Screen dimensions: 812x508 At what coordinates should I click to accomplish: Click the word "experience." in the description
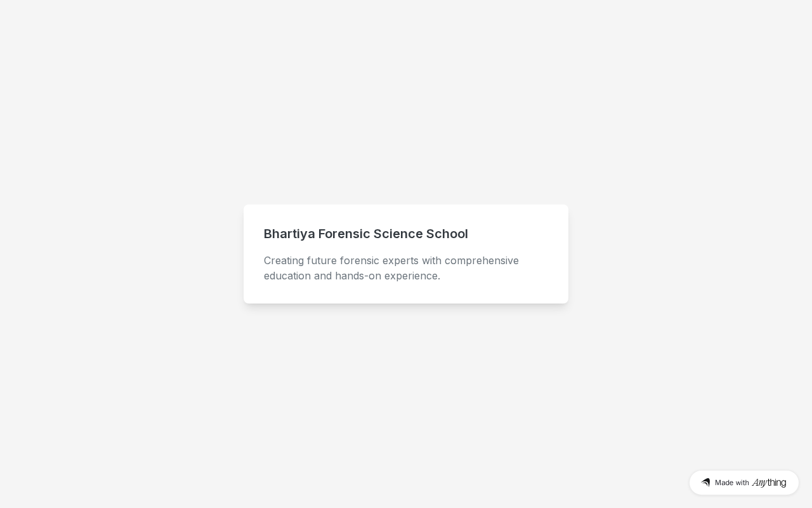click(412, 276)
